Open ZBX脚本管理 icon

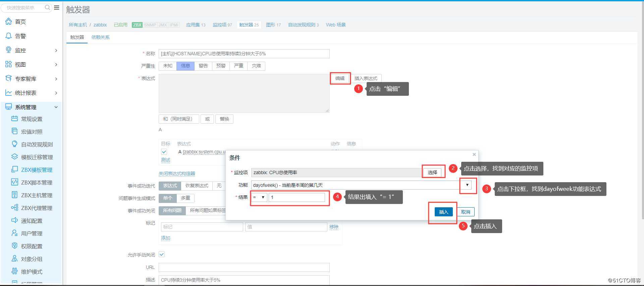coord(14,182)
